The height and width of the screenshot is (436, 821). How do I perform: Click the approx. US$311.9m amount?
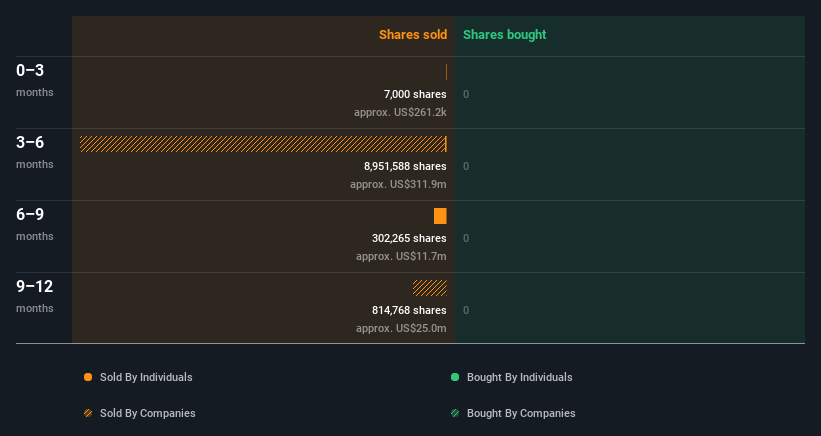[x=398, y=184]
